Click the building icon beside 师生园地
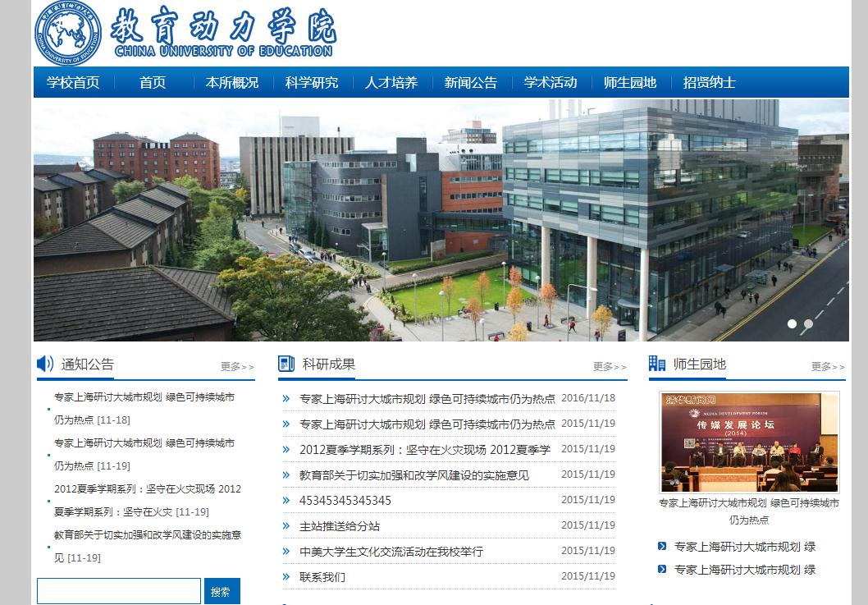This screenshot has width=868, height=605. [657, 364]
